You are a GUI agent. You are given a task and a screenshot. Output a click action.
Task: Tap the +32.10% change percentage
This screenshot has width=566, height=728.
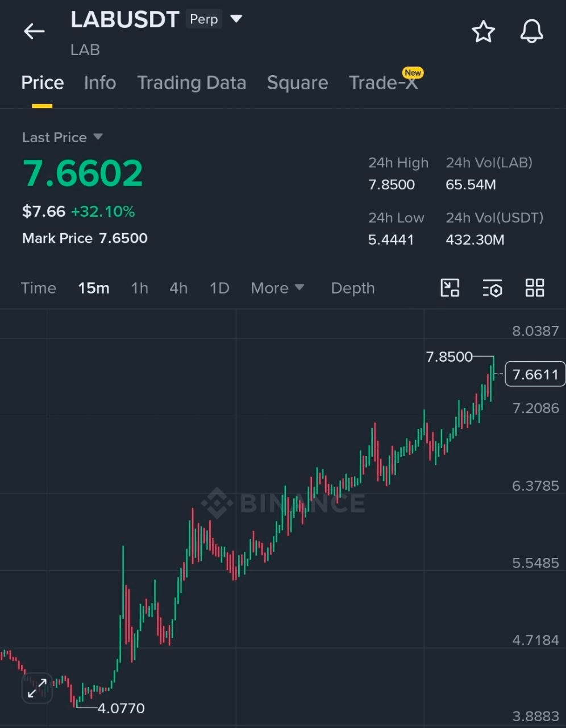click(103, 212)
